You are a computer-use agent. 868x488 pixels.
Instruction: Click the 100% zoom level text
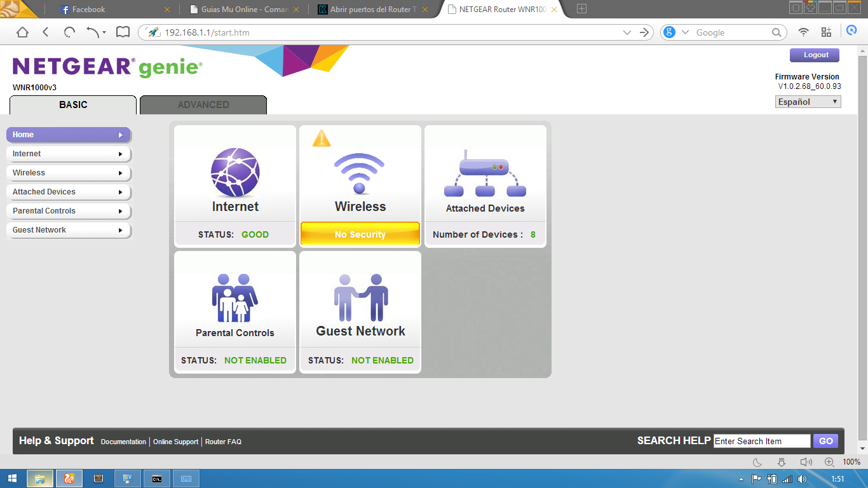pyautogui.click(x=851, y=462)
